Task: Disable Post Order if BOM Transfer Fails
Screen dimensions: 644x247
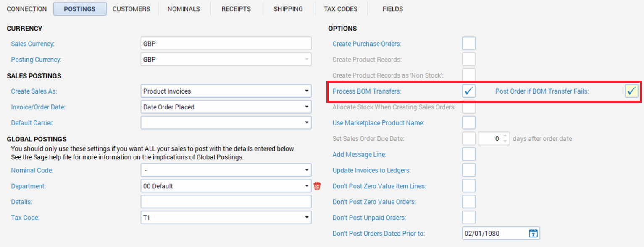Action: (x=631, y=91)
